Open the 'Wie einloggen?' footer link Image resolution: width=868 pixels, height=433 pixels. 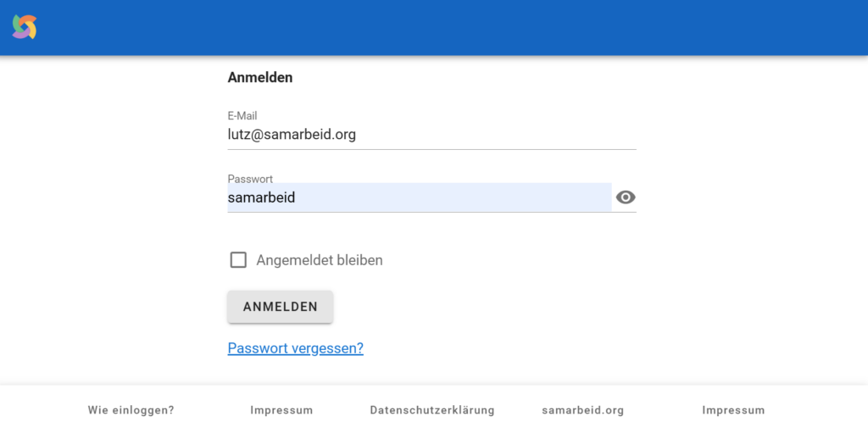[131, 410]
